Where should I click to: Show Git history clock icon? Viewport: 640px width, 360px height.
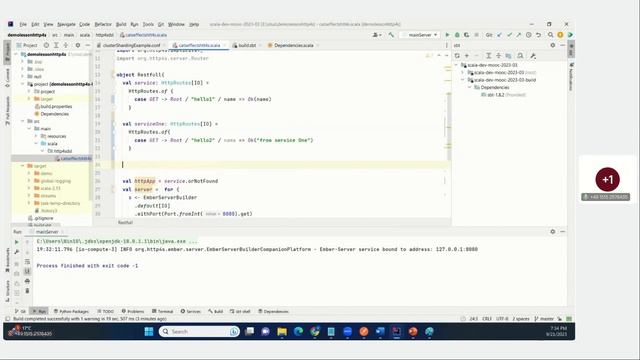point(529,35)
